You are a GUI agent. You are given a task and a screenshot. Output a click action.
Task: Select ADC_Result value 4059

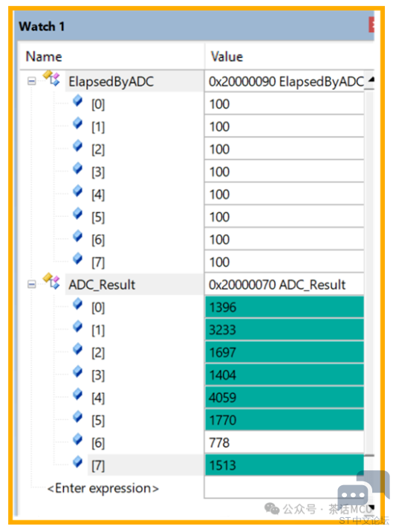(x=285, y=398)
